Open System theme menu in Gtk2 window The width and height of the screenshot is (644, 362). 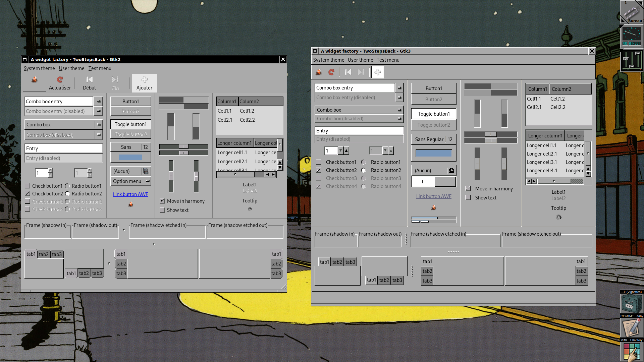point(39,68)
